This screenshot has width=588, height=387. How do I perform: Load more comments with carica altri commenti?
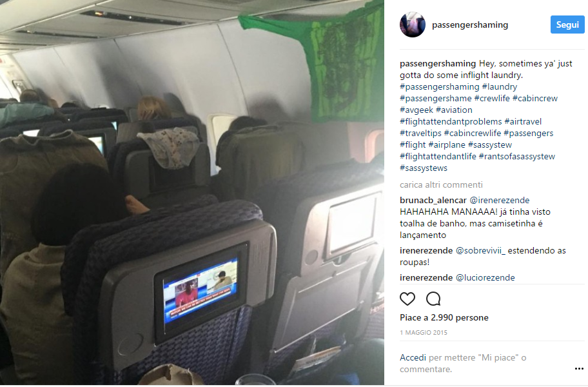[x=441, y=185]
